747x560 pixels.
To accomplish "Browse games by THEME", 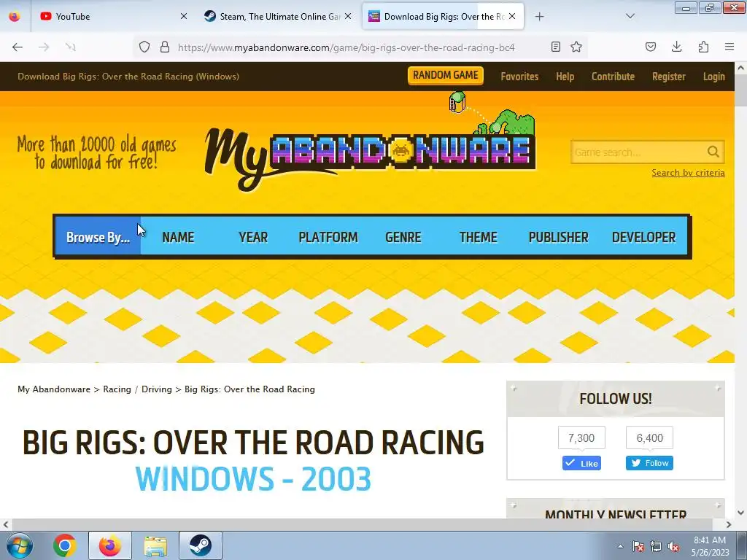I will click(x=479, y=237).
